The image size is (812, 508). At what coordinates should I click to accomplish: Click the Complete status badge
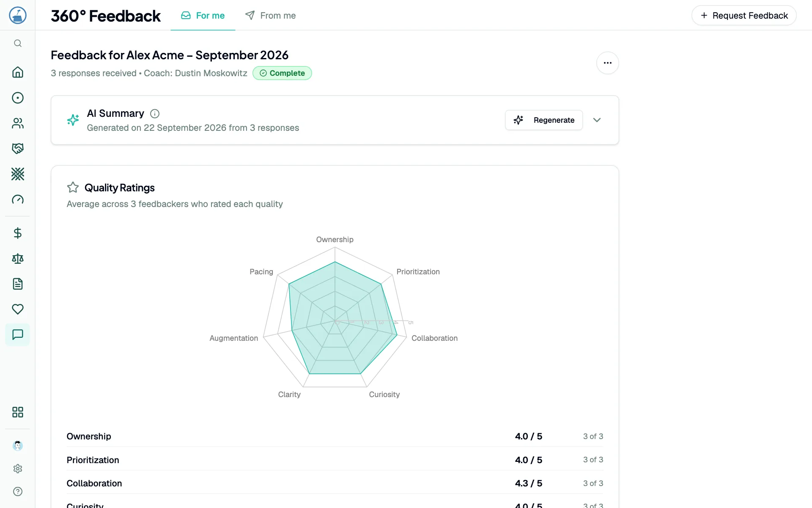click(282, 73)
